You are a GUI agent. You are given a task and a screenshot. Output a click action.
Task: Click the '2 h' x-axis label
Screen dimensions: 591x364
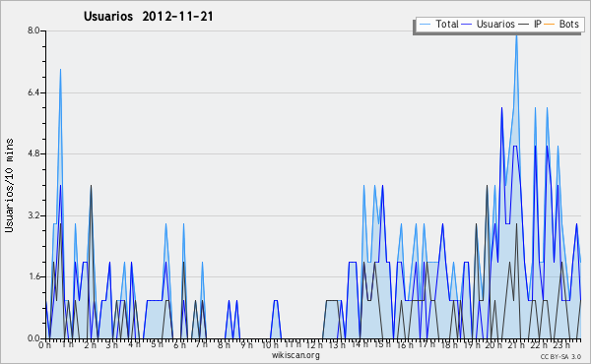tap(90, 345)
